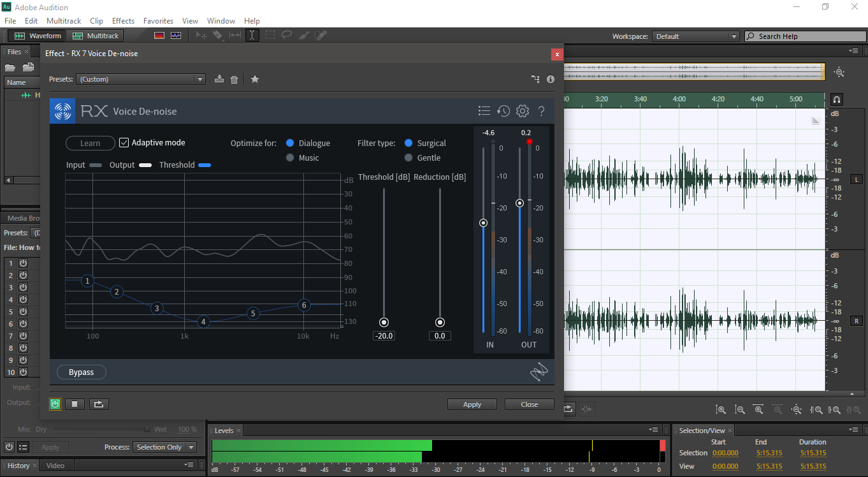
Task: Open RX plugin history clock icon
Action: pos(503,111)
